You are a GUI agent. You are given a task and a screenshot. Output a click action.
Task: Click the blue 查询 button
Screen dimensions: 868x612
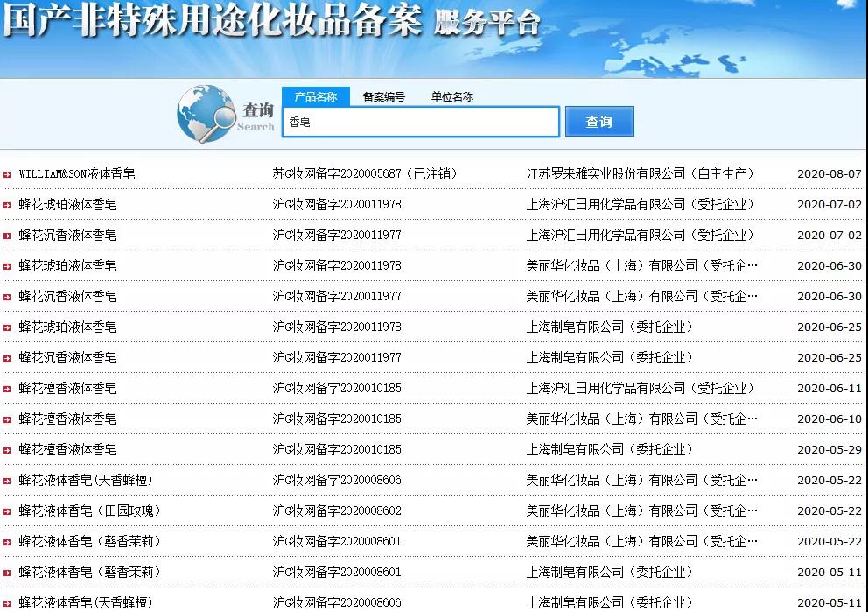[599, 122]
